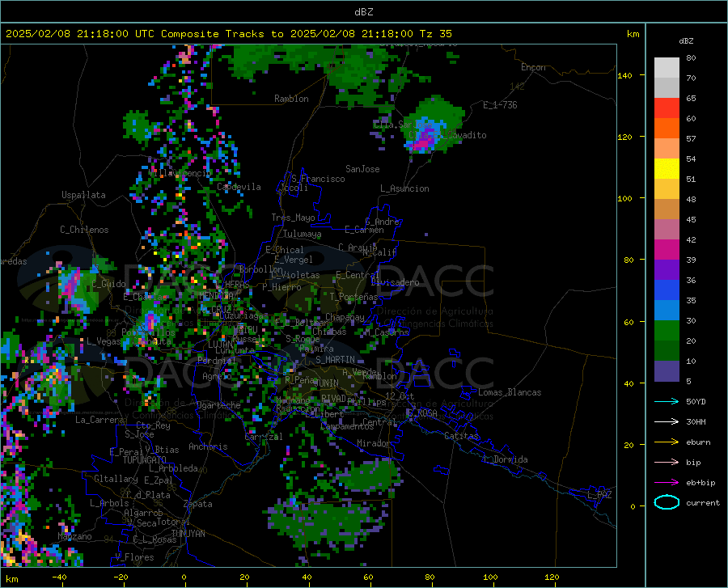The image size is (728, 588).
Task: Click the TUNUYAN place label
Action: tap(188, 533)
